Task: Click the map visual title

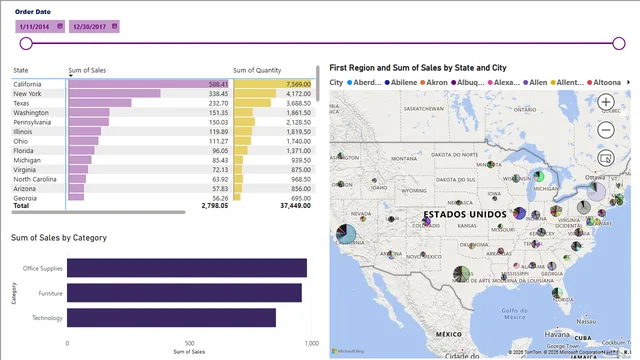Action: pos(418,68)
